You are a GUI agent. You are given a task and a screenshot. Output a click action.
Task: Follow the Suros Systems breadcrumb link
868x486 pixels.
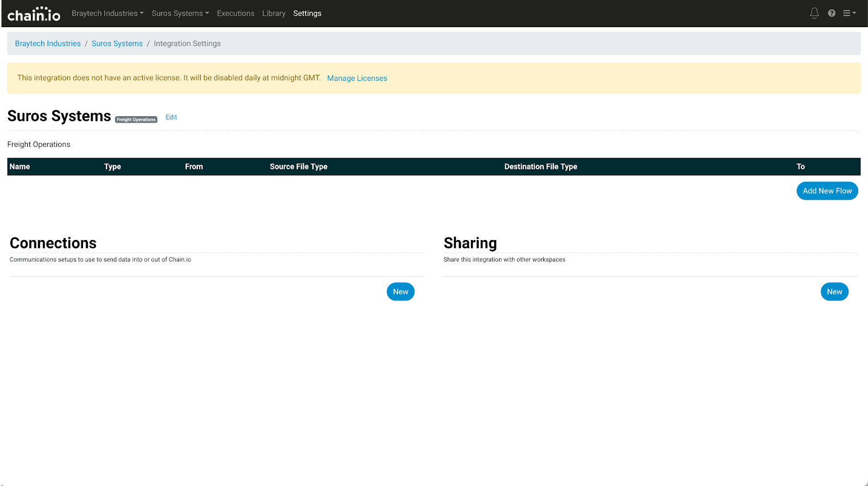pos(117,43)
